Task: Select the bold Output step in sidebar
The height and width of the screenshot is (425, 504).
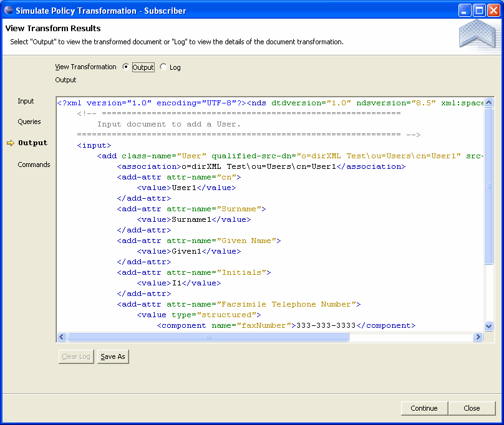Action: (32, 143)
